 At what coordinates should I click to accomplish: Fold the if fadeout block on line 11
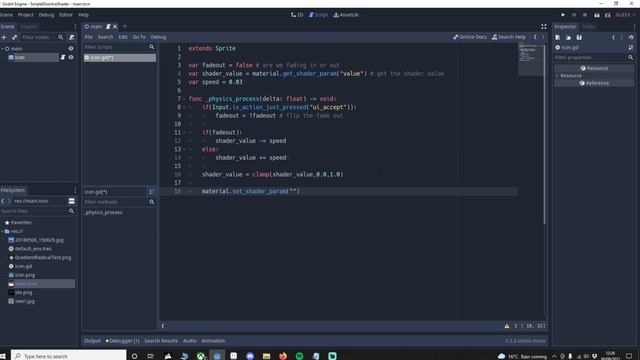184,132
